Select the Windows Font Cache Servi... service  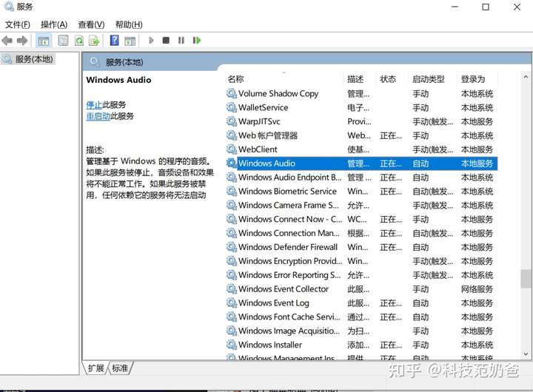361,317
